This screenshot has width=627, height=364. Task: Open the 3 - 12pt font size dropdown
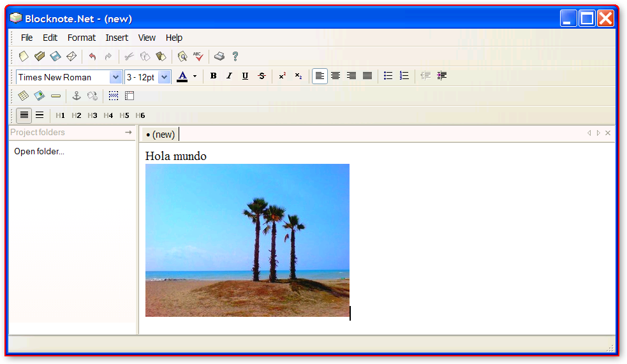164,77
